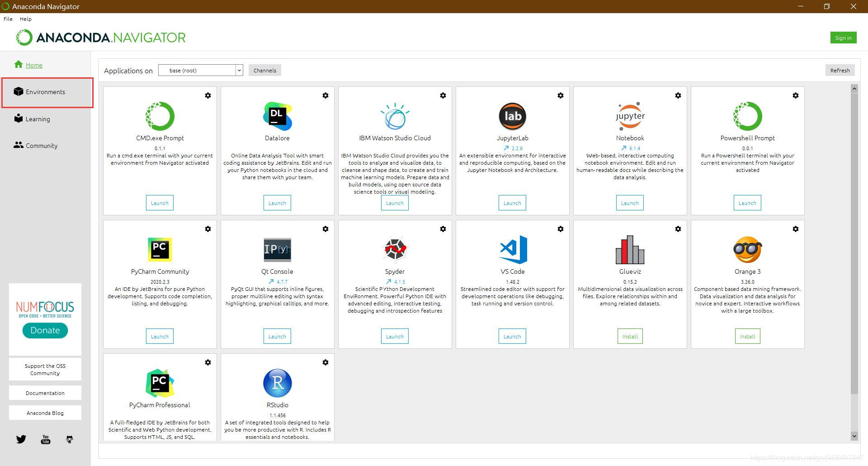Viewport: 868px width, 466px height.
Task: Open settings gear on Orange 3 card
Action: [x=796, y=229]
